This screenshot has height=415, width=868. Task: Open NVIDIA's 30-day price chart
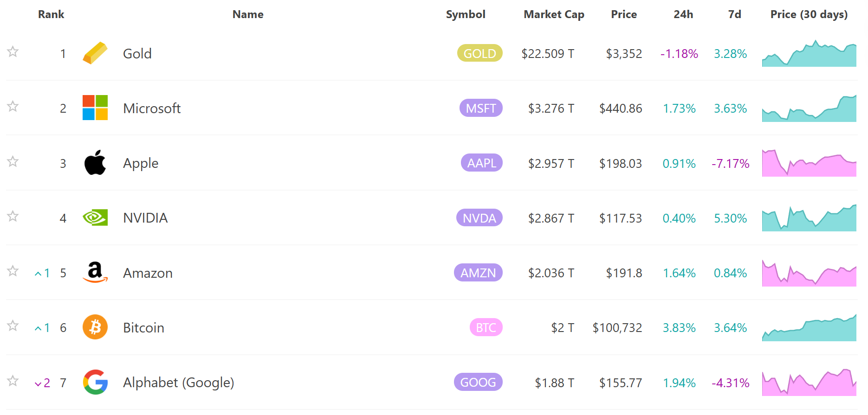click(809, 218)
